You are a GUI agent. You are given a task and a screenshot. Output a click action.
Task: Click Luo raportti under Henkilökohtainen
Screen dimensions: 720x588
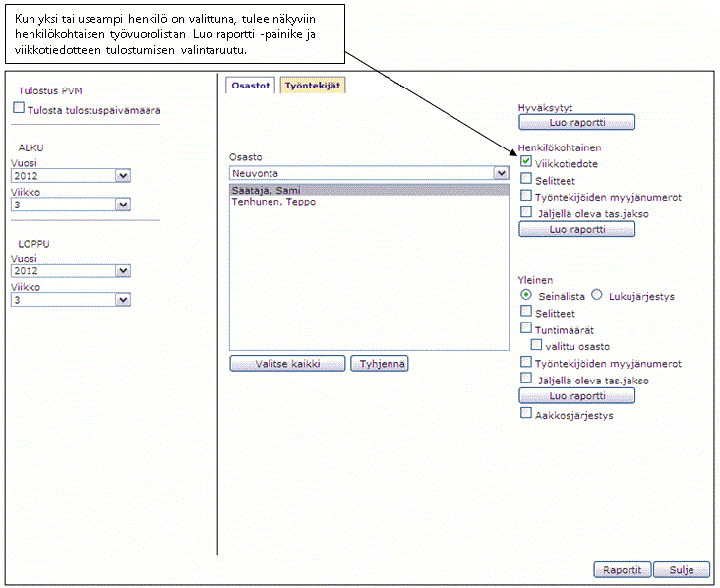[576, 229]
